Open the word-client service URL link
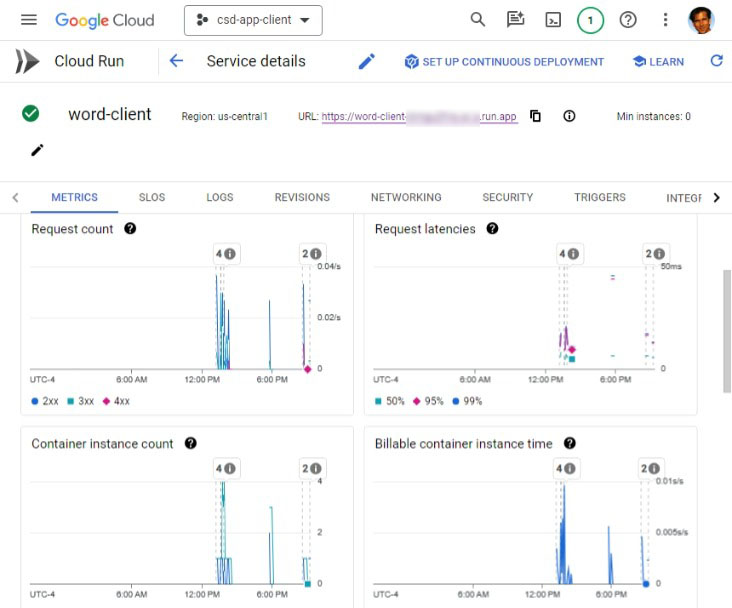The height and width of the screenshot is (608, 732). point(419,116)
